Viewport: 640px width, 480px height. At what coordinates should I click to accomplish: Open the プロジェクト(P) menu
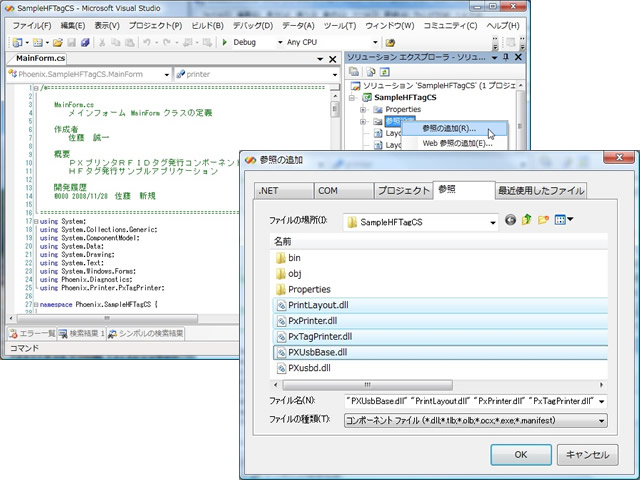pyautogui.click(x=156, y=26)
